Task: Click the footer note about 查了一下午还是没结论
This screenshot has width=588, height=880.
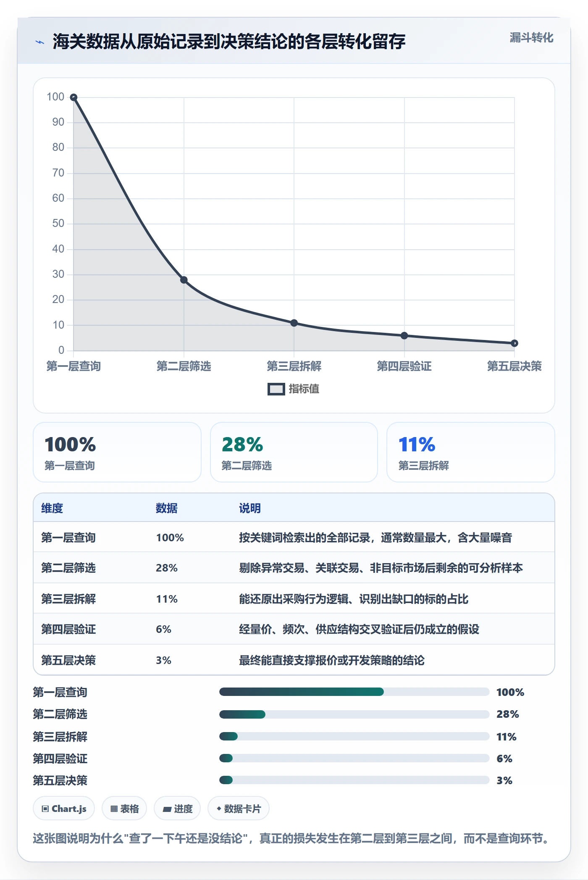Action: tap(292, 838)
